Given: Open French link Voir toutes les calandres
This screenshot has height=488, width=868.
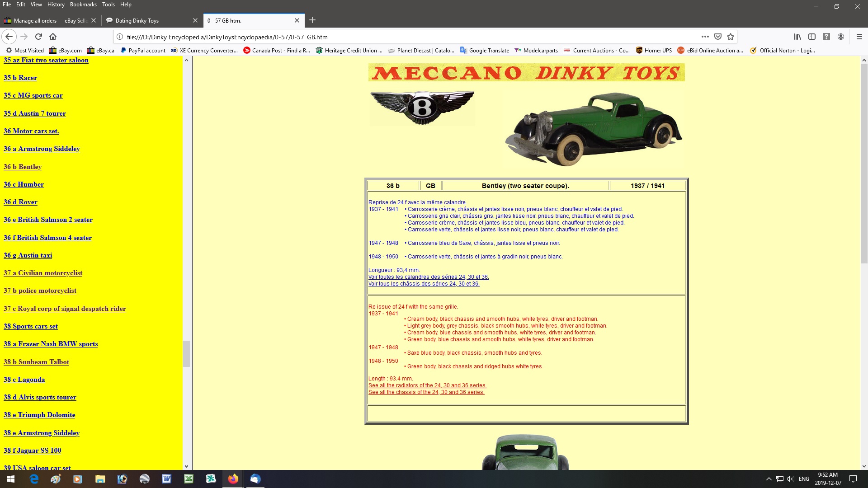Looking at the screenshot, I should [x=429, y=277].
